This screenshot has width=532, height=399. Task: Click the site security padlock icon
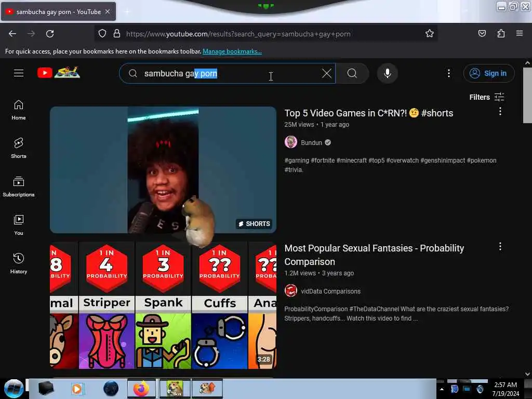tap(117, 34)
